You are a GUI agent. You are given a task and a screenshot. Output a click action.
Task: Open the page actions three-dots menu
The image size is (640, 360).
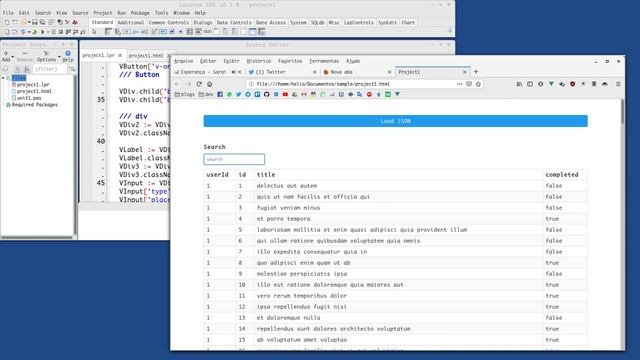[x=460, y=84]
